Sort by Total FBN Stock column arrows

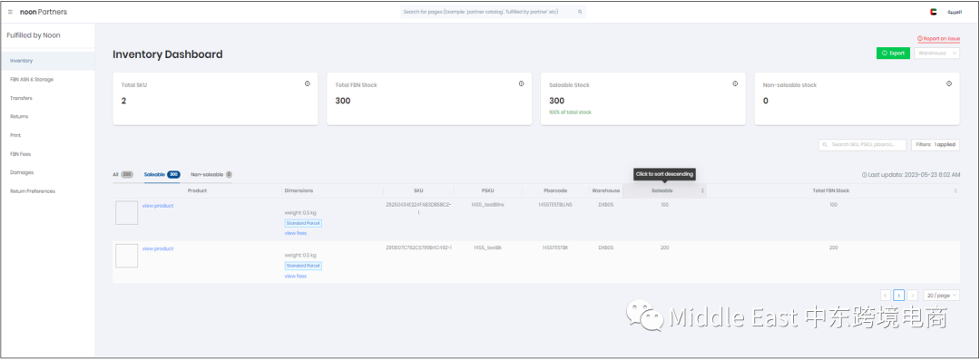955,190
